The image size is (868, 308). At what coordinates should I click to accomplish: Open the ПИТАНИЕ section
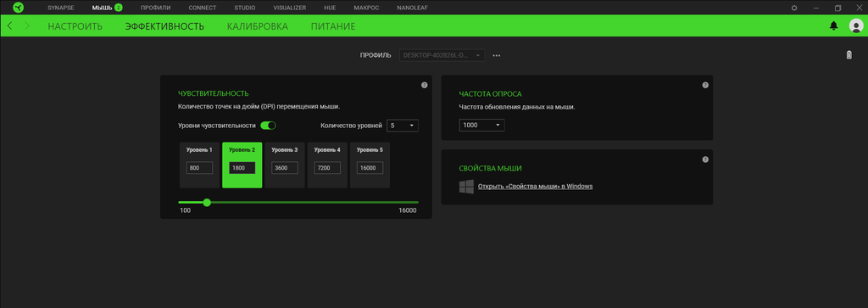point(333,26)
